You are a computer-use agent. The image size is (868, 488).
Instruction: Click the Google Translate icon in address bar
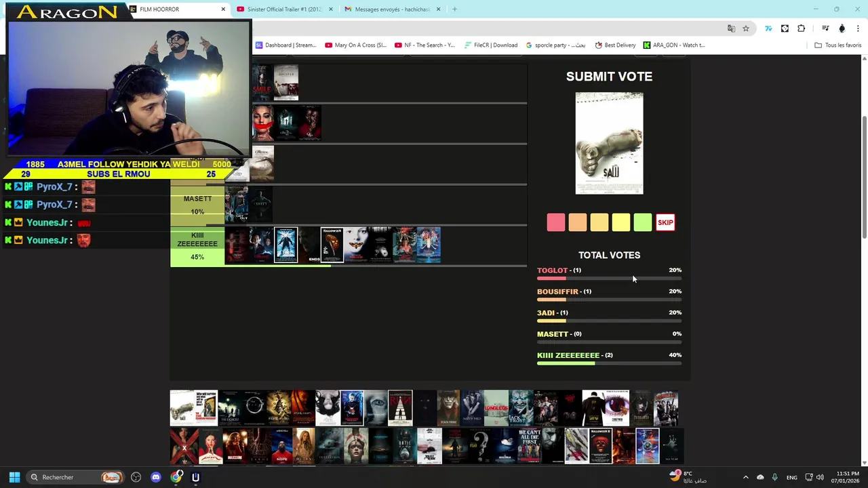click(731, 28)
